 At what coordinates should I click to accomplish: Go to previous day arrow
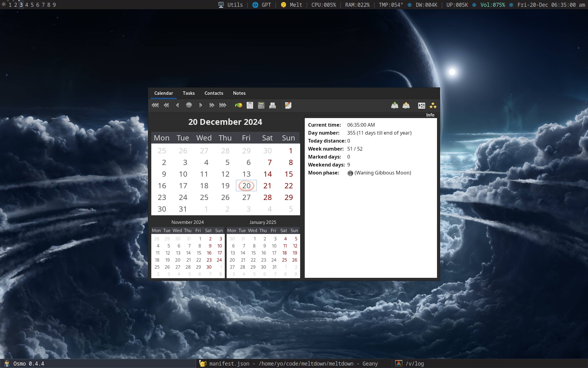click(178, 105)
